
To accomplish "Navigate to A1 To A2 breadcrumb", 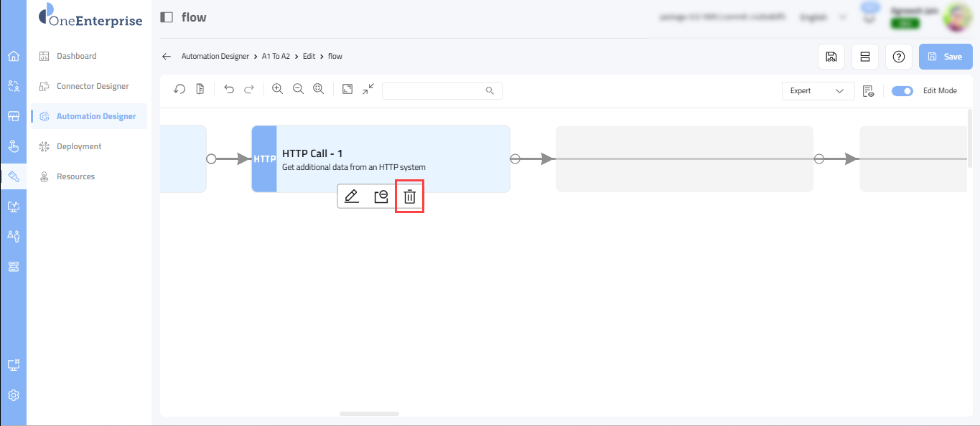I will [x=276, y=56].
